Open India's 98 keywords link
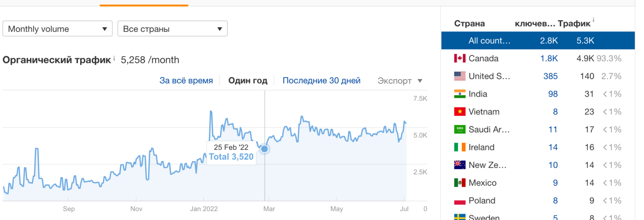Image resolution: width=644 pixels, height=220 pixels. 553,94
